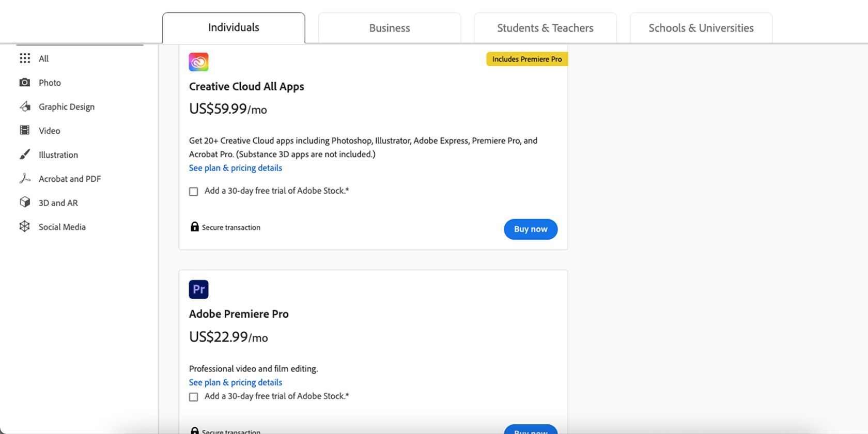Enable Adobe Stock trial for Creative Cloud
Image resolution: width=868 pixels, height=434 pixels.
tap(194, 192)
